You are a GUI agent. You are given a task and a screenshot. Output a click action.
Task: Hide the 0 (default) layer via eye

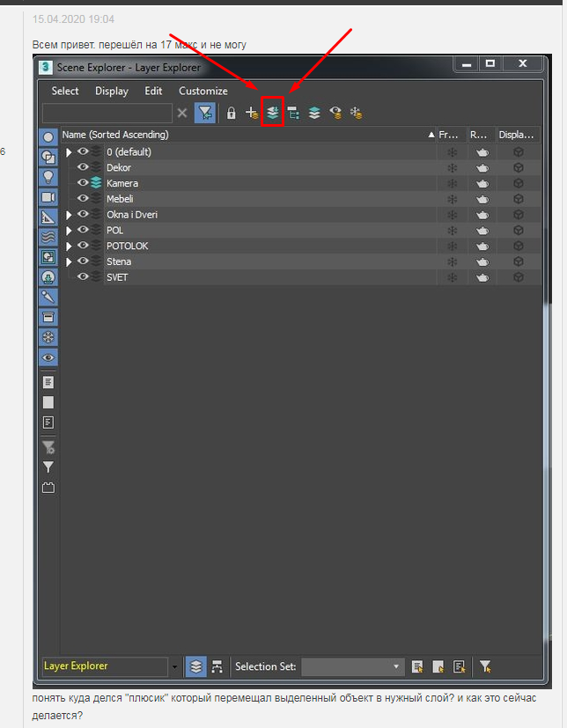83,151
